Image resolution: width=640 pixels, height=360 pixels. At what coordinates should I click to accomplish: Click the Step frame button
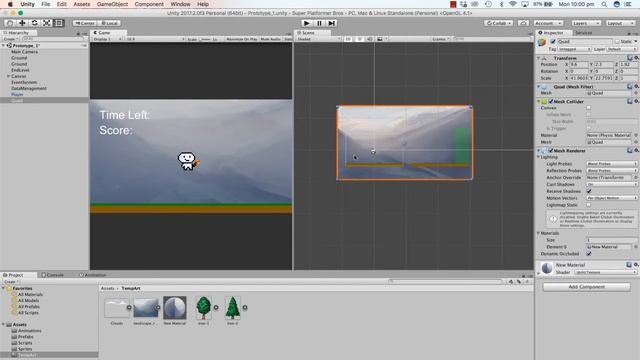tap(332, 23)
